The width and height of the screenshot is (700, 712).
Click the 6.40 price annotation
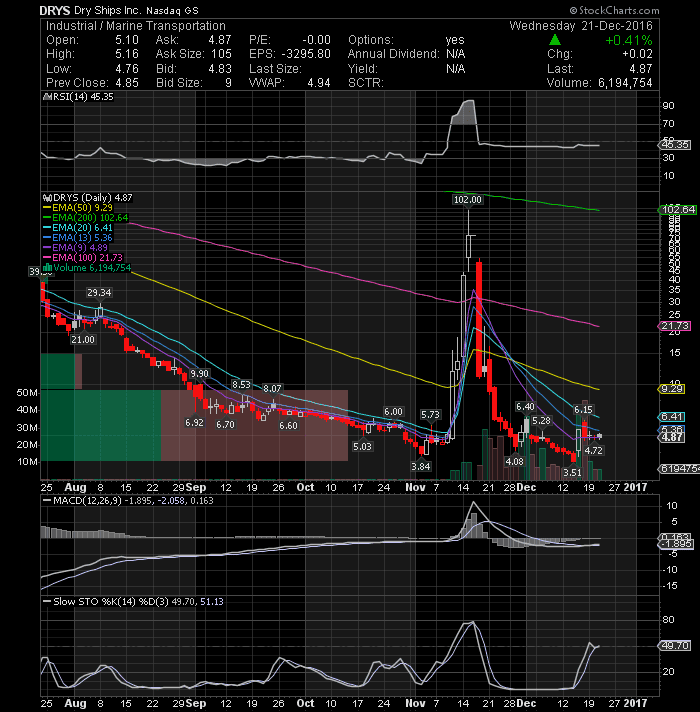pyautogui.click(x=525, y=407)
